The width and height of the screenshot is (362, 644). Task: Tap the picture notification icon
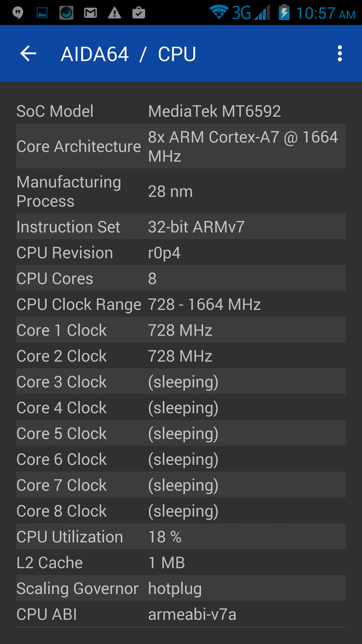pos(42,13)
